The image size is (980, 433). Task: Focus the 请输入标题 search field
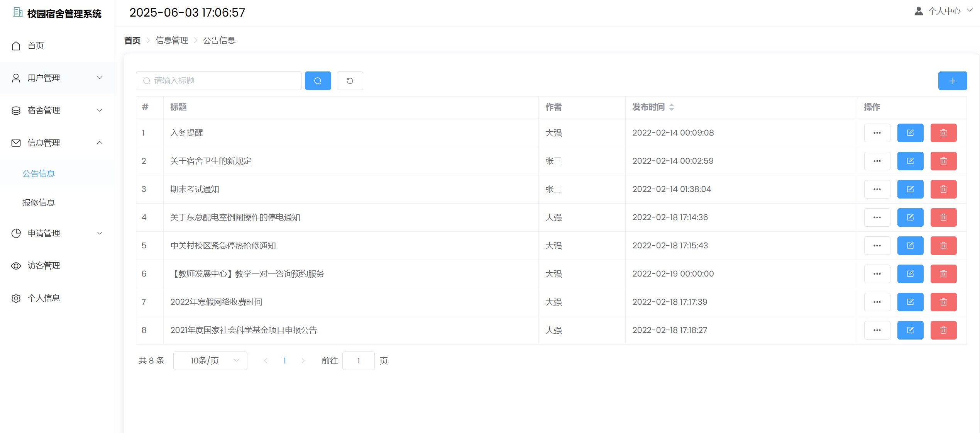(x=224, y=81)
